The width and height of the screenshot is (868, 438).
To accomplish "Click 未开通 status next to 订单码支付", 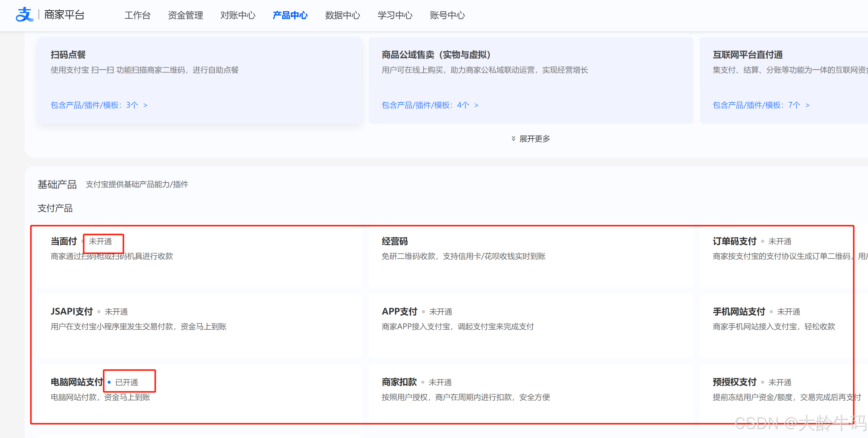I will coord(780,241).
